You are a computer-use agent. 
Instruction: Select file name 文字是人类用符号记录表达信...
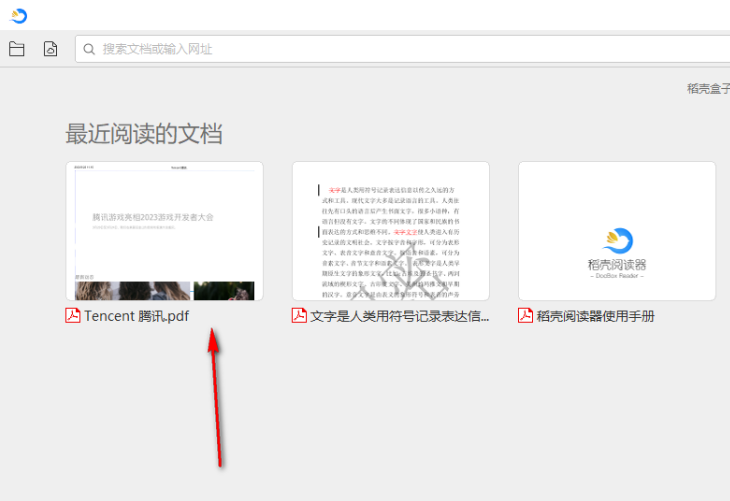click(399, 316)
